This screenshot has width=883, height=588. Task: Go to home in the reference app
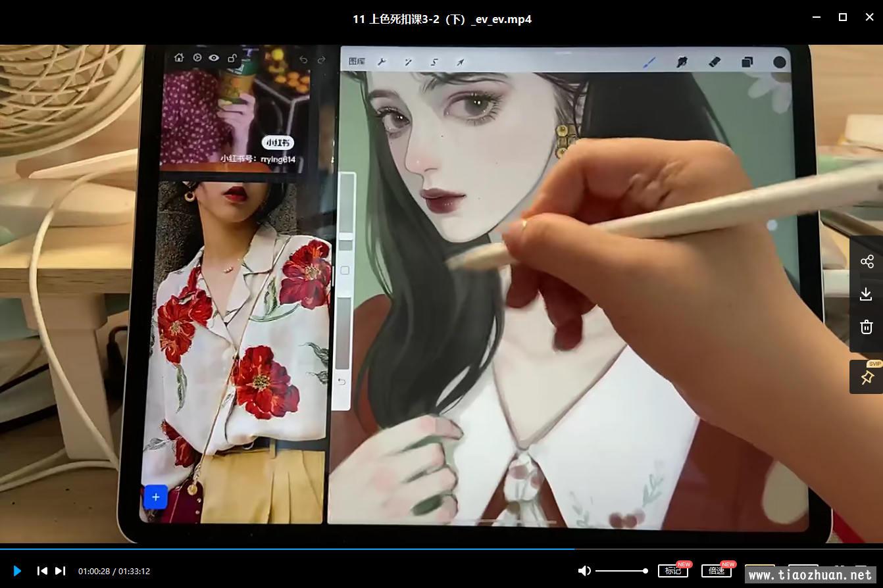point(179,58)
